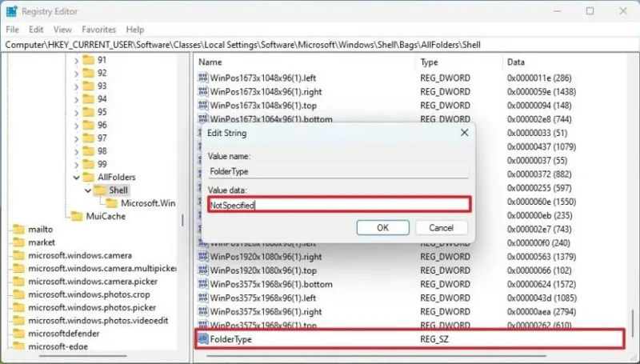Expand the 94 key

(76, 99)
